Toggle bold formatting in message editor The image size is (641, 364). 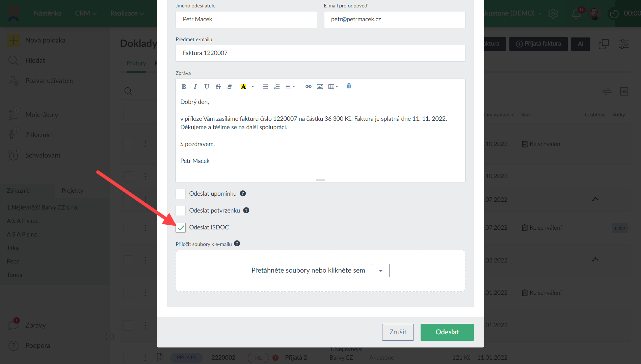(184, 87)
